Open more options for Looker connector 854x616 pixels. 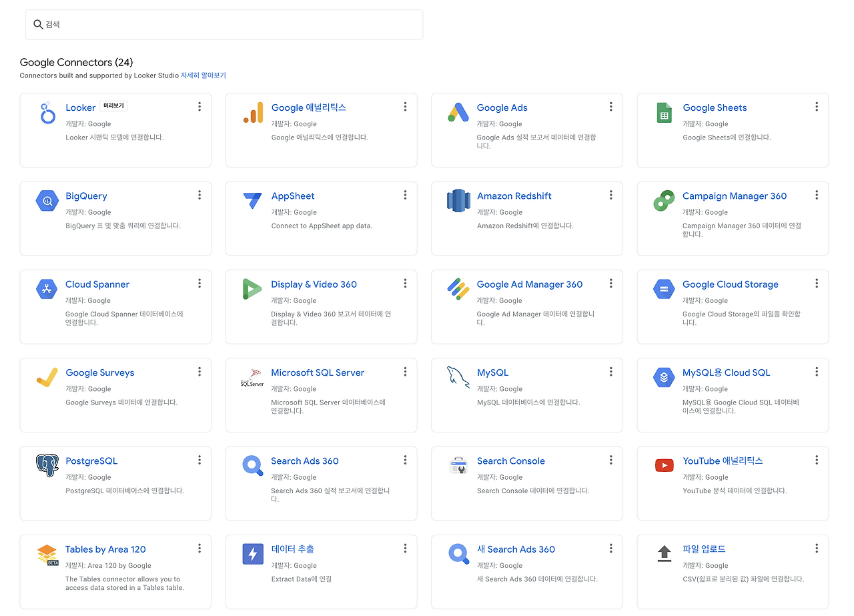[199, 107]
